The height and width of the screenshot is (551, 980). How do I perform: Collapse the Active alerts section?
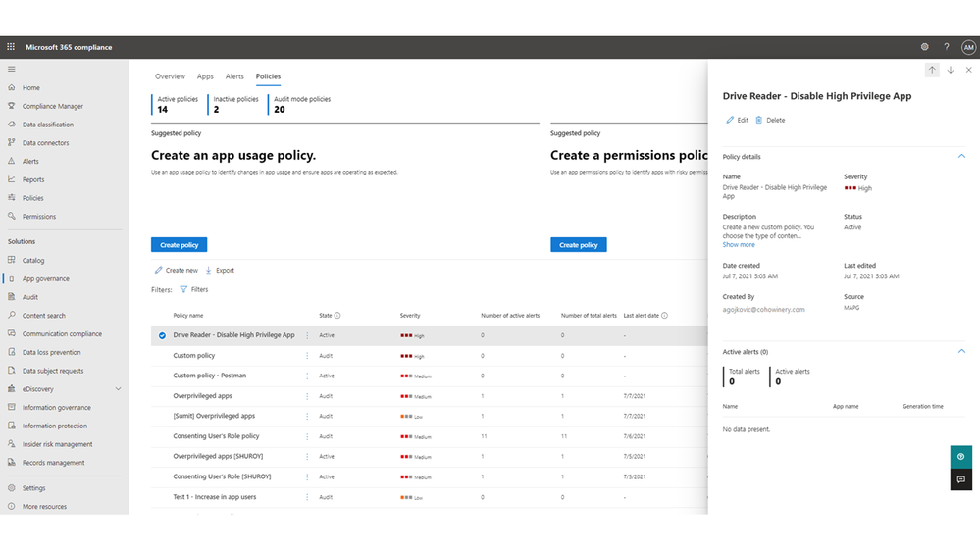pyautogui.click(x=961, y=352)
